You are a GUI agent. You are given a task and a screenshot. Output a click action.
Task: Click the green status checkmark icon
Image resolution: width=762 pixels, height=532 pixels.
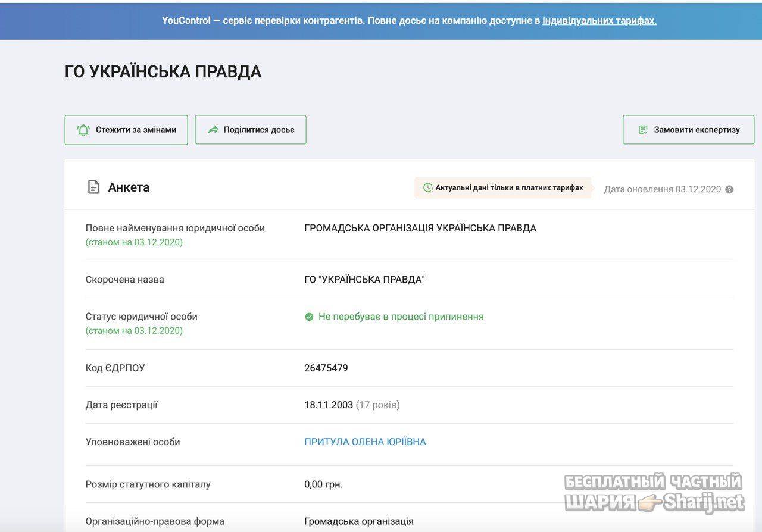(309, 317)
